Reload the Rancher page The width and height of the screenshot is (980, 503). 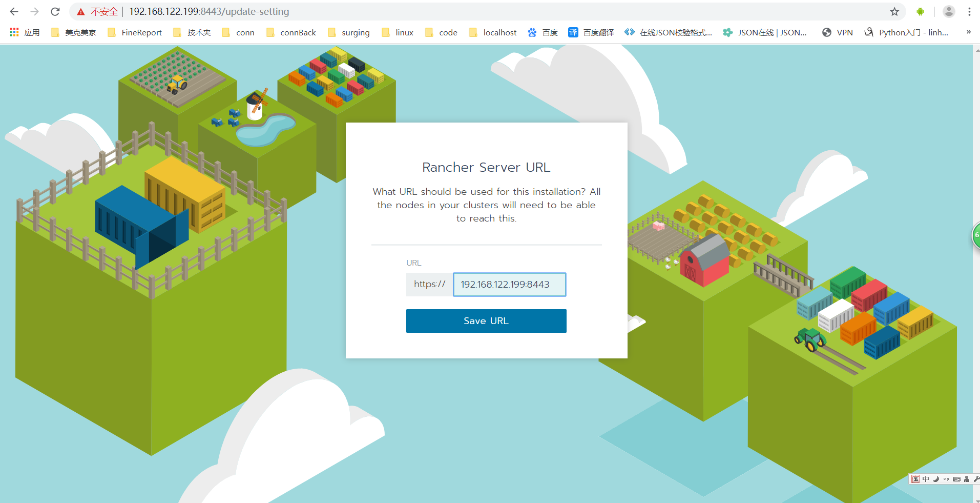pos(55,11)
